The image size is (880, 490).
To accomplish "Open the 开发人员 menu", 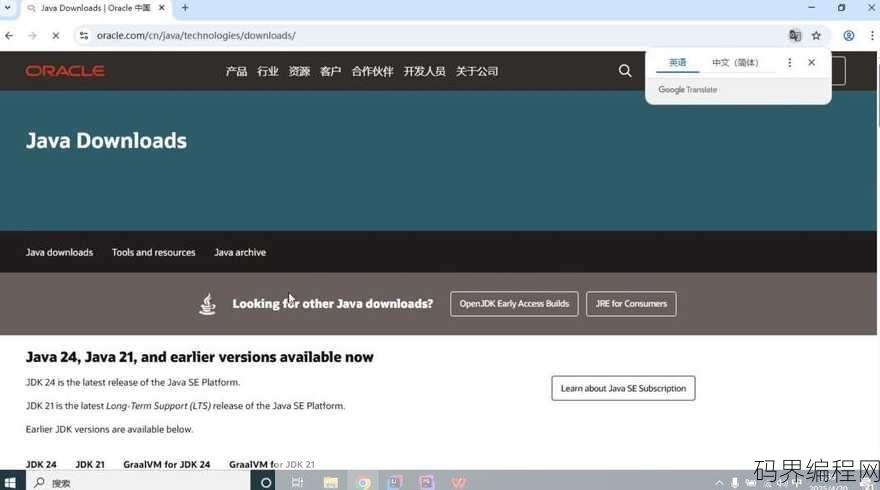I will tap(424, 71).
